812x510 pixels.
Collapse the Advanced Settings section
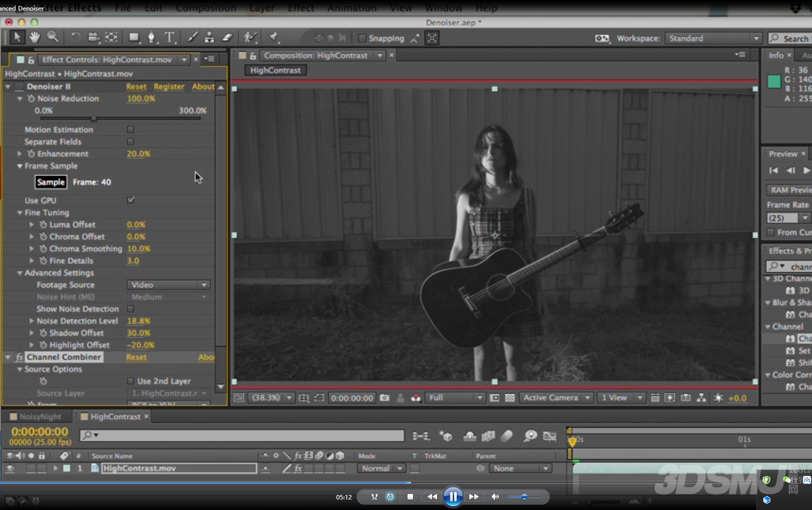(20, 273)
